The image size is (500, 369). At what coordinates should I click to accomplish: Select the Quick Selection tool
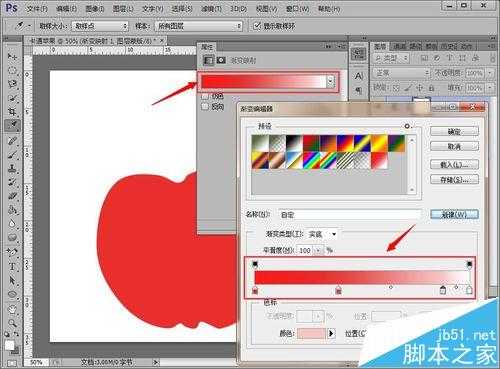coord(12,98)
